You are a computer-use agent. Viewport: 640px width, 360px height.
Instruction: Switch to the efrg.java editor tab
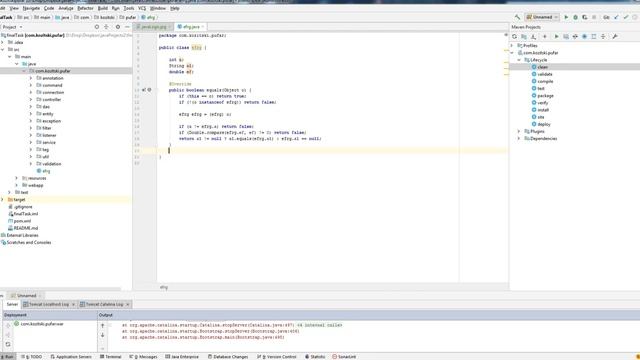pos(191,27)
